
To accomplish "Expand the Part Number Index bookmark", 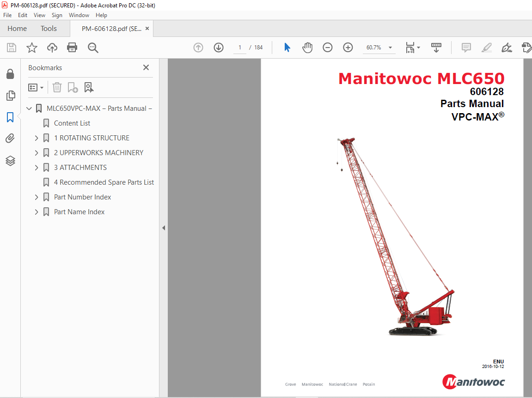I will [x=37, y=197].
